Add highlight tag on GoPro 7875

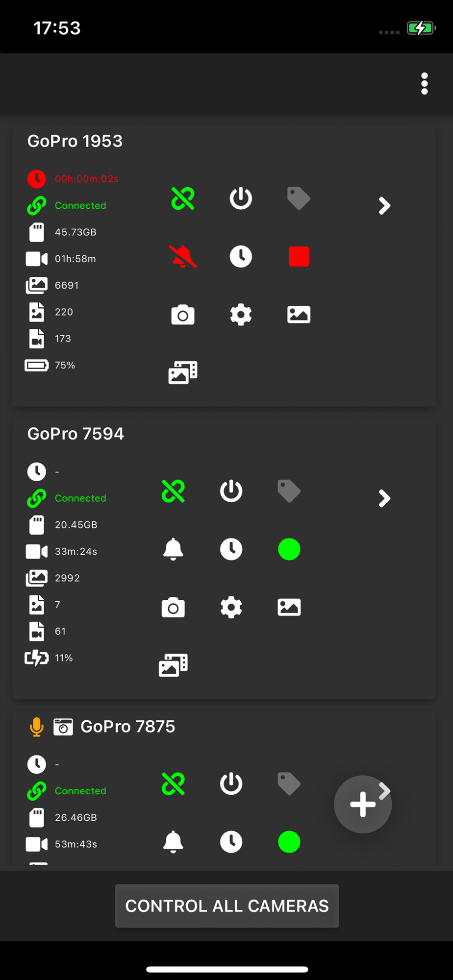(x=289, y=784)
